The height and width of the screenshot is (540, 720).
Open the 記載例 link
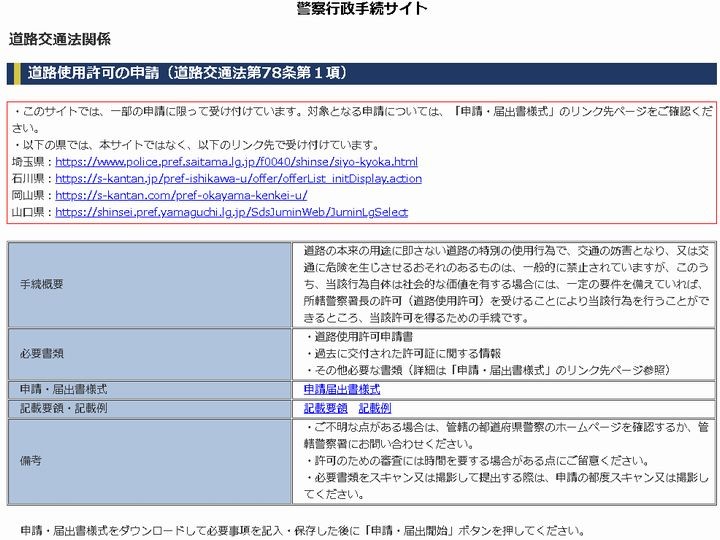pyautogui.click(x=374, y=408)
